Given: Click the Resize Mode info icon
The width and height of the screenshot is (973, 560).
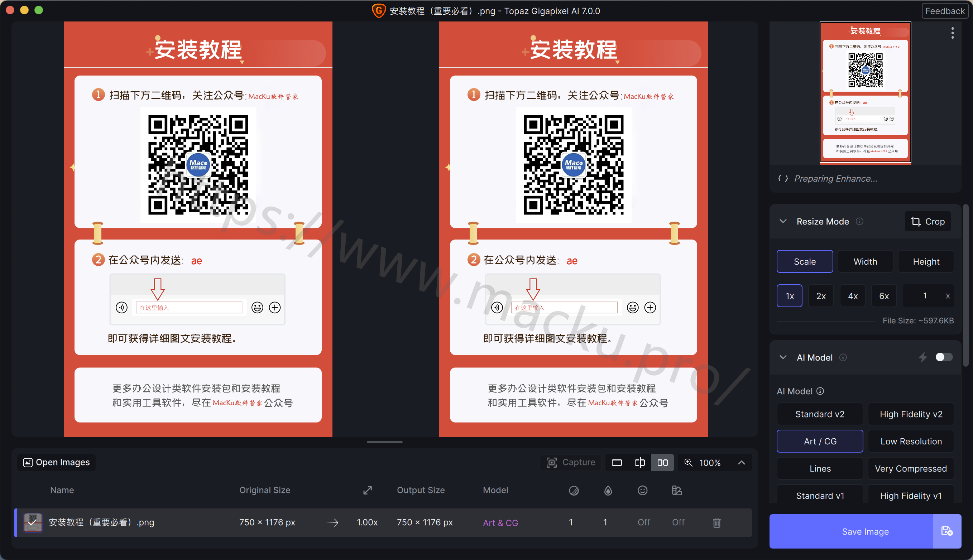Looking at the screenshot, I should pos(859,222).
